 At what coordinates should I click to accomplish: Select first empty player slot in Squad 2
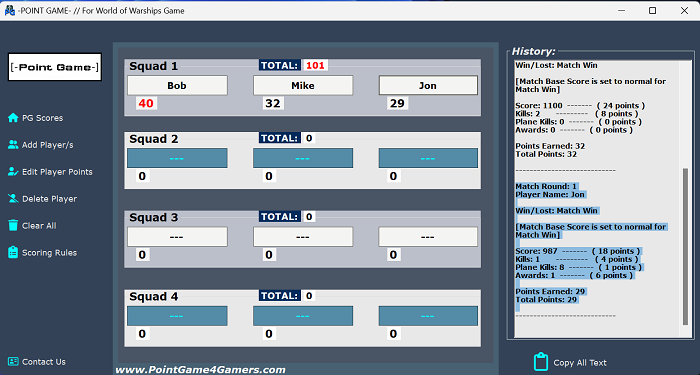coord(177,158)
